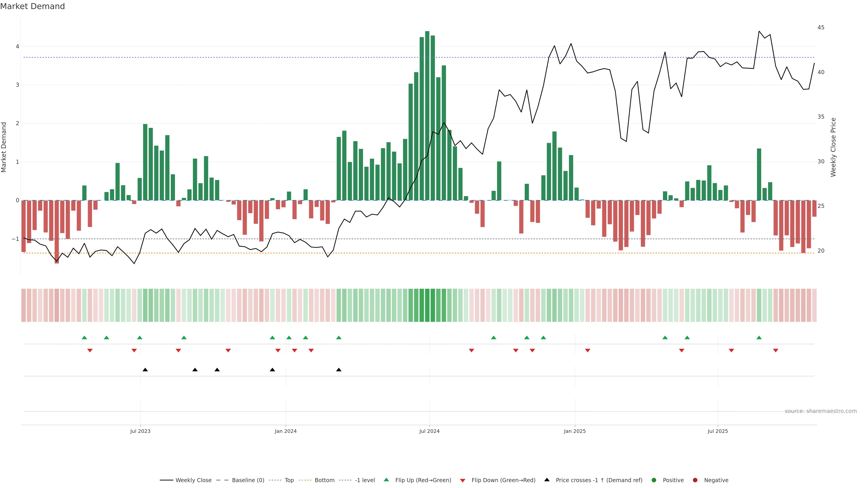
Task: Click the Jul 2024 x-axis label
Action: 429,431
